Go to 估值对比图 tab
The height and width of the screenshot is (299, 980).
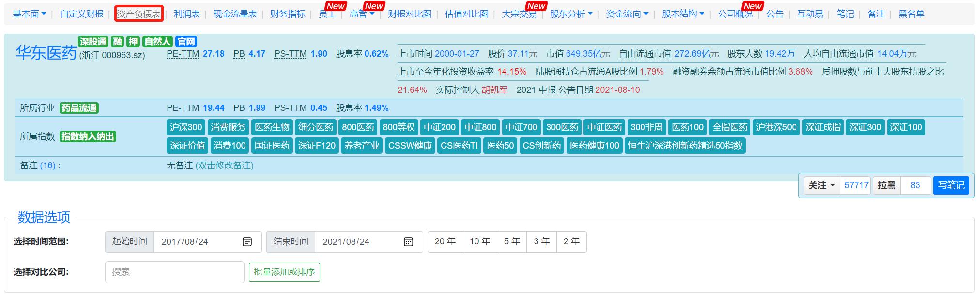click(x=466, y=14)
